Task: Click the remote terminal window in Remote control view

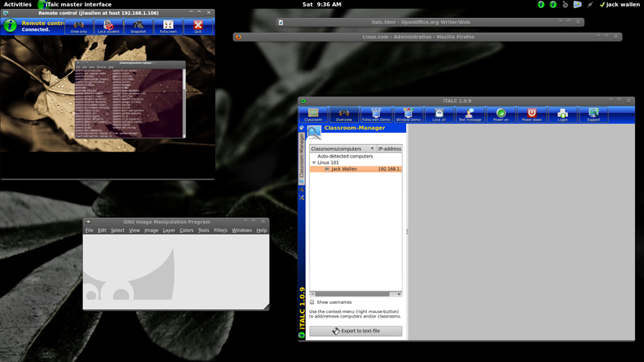Action: point(130,100)
